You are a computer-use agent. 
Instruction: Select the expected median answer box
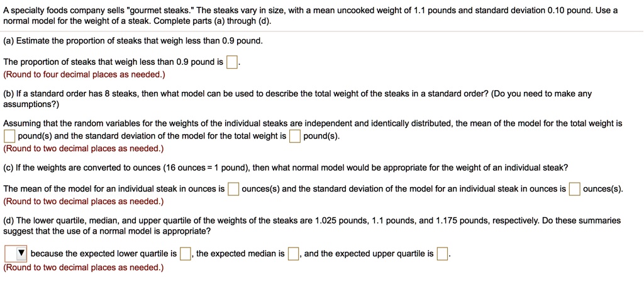(293, 254)
